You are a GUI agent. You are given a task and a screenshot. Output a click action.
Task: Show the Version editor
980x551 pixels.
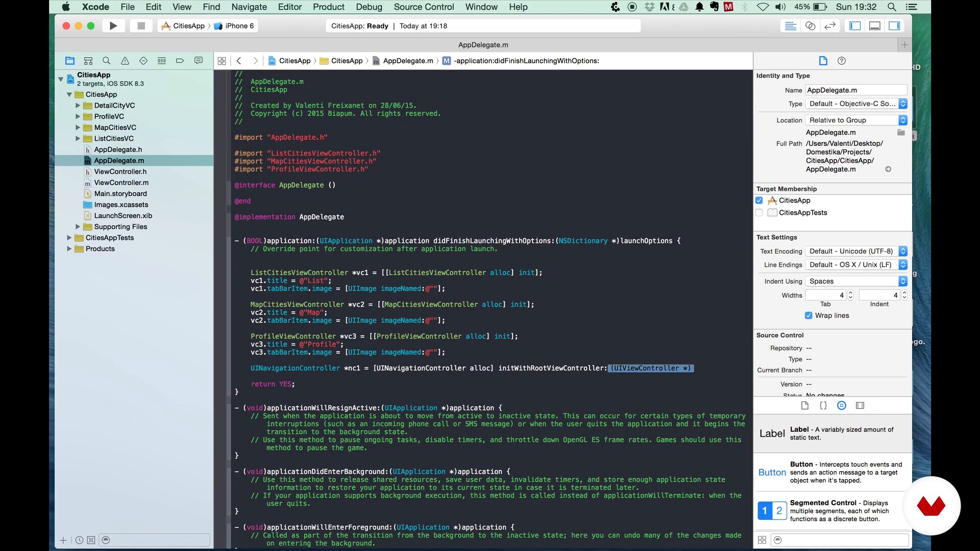point(830,26)
